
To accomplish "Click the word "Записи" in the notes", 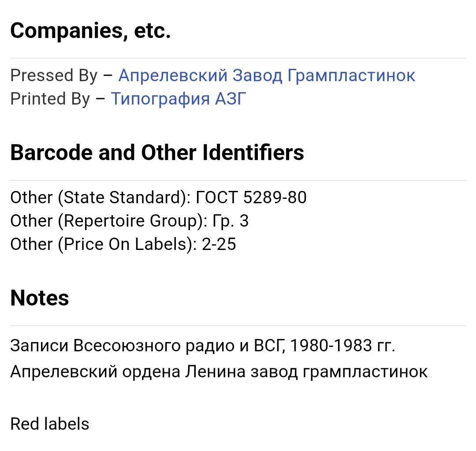I will click(39, 346).
